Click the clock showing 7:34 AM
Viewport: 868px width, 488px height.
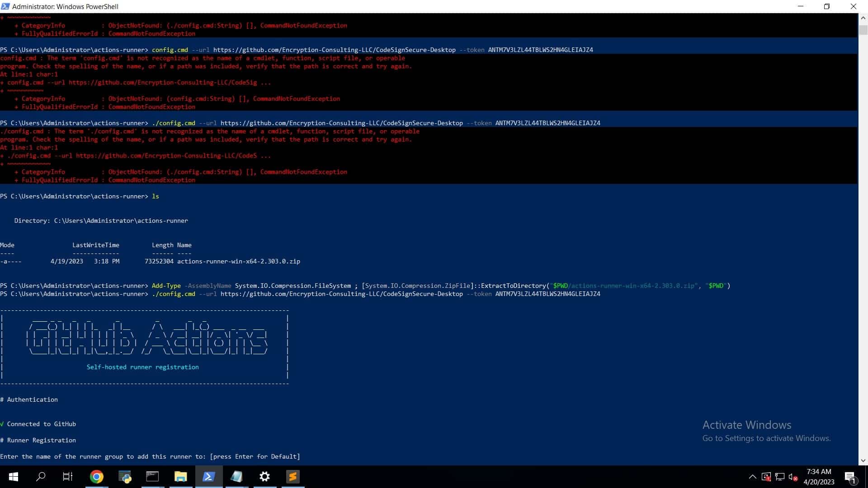[x=819, y=477]
